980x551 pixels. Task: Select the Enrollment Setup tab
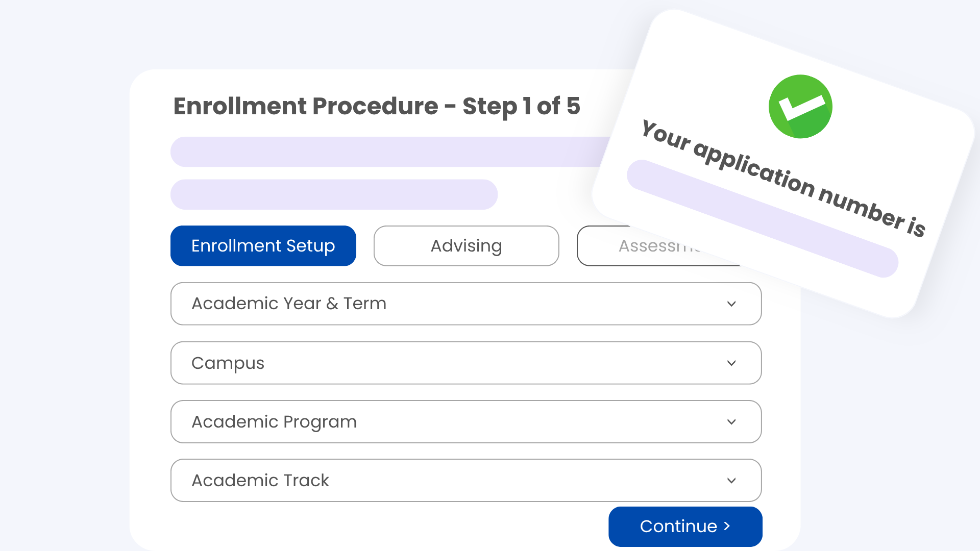pyautogui.click(x=263, y=246)
